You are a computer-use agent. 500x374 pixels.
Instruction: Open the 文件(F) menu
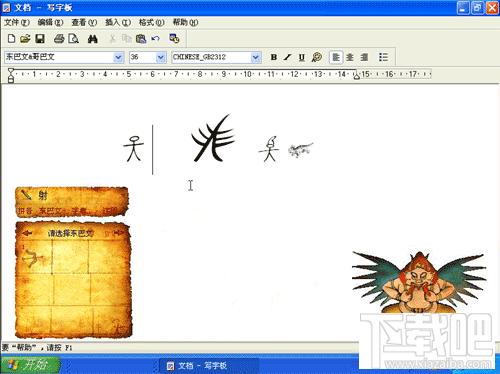(17, 23)
